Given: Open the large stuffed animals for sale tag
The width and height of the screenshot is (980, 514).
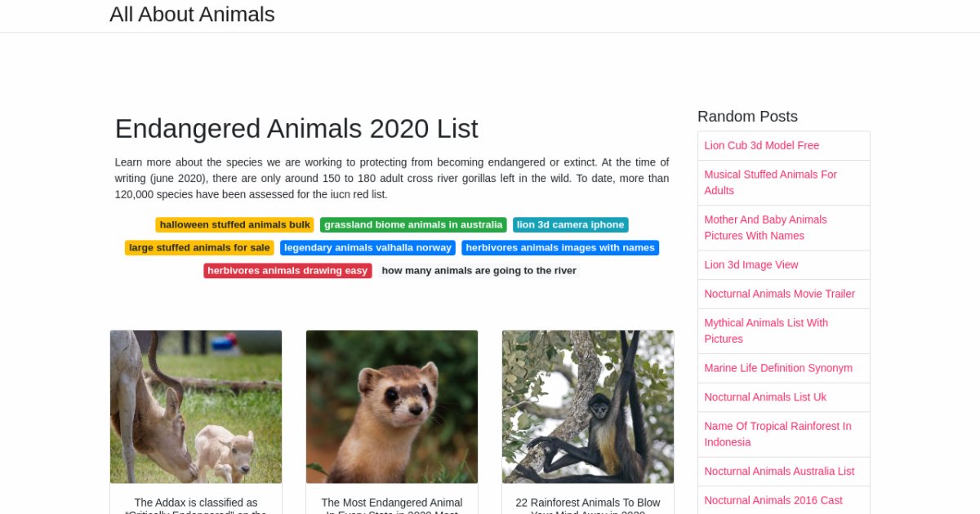Looking at the screenshot, I should [x=199, y=248].
